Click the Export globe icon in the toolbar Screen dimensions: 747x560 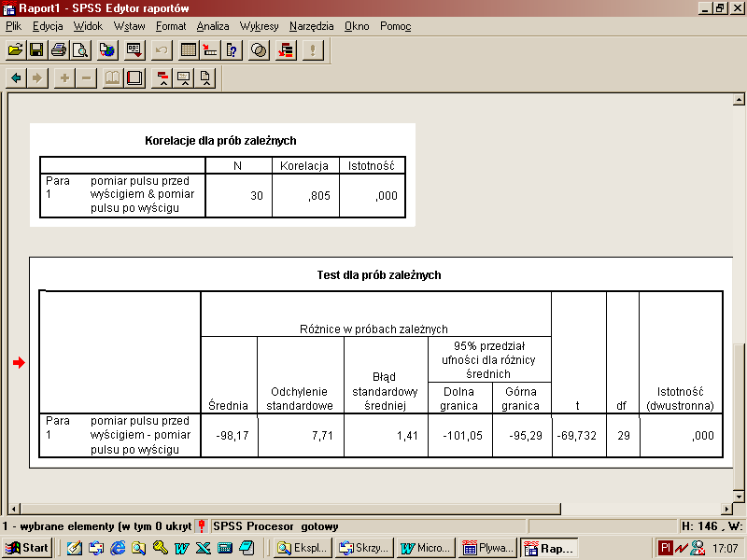tap(106, 49)
